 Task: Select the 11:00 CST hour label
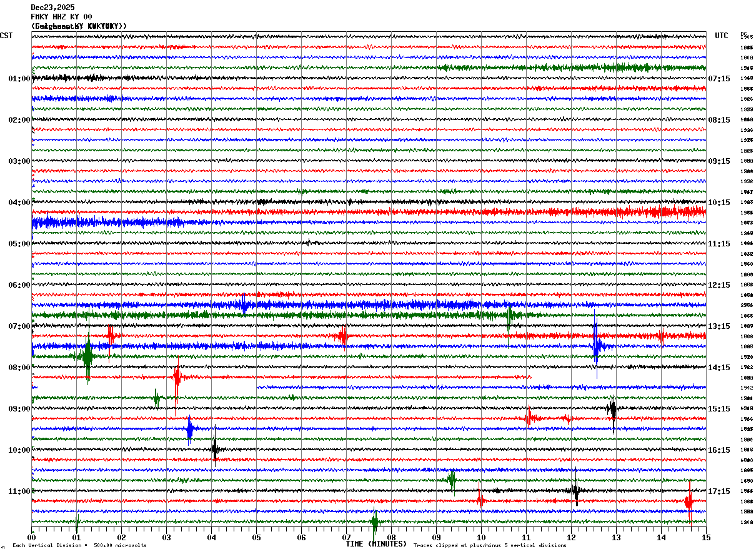click(x=19, y=491)
